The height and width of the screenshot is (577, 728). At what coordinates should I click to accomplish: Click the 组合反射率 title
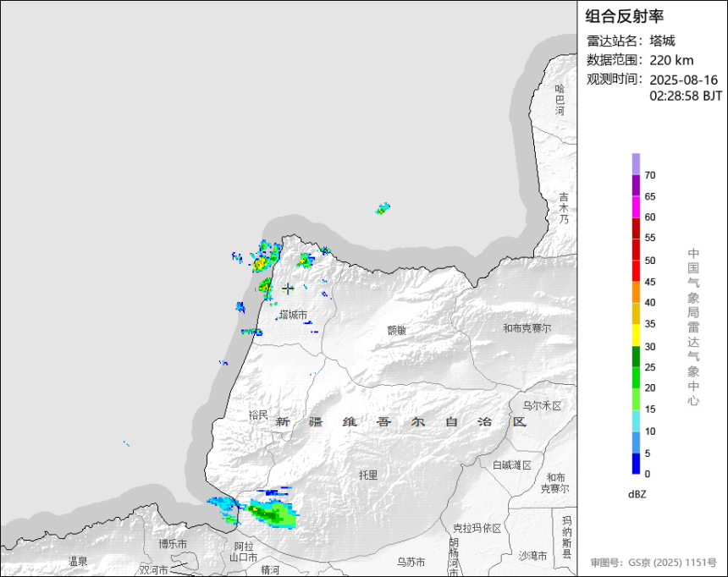[x=624, y=16]
